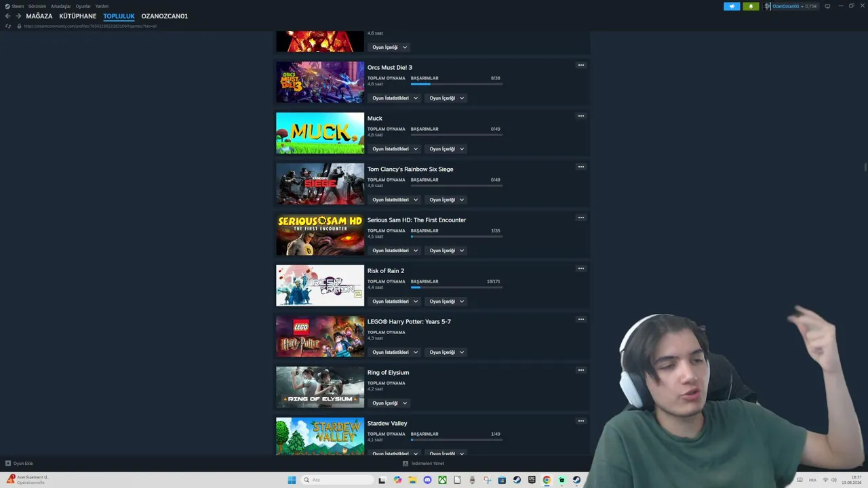Image resolution: width=868 pixels, height=488 pixels.
Task: Open the Yardım menu
Action: [x=102, y=6]
